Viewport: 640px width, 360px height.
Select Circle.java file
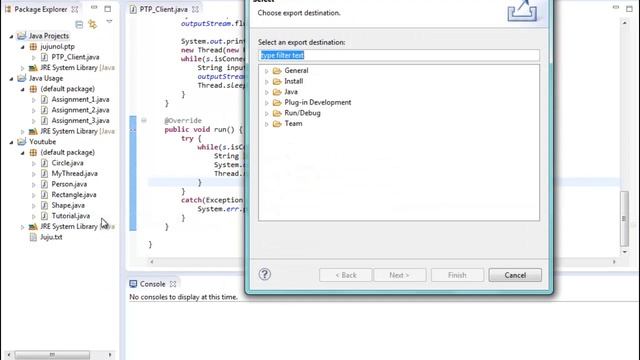tap(67, 163)
